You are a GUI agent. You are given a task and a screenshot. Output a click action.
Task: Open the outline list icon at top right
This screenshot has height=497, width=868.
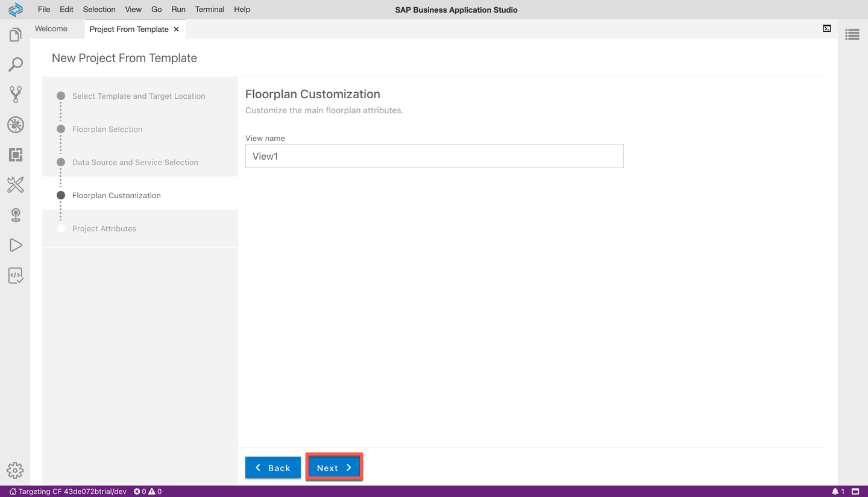click(852, 34)
